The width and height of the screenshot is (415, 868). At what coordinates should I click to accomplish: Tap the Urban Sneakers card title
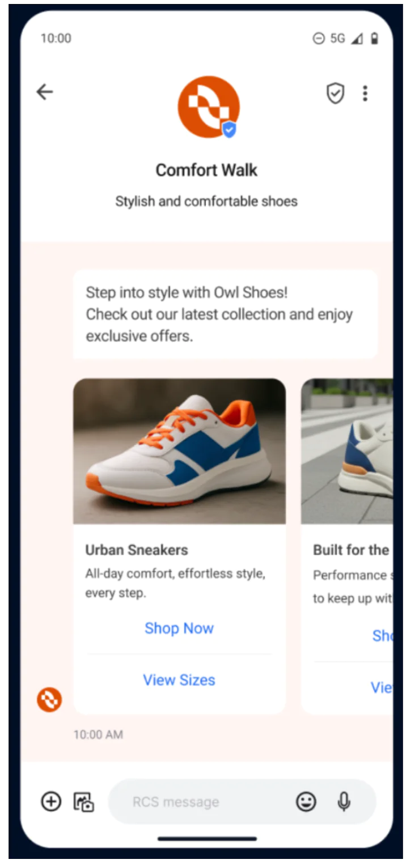137,550
